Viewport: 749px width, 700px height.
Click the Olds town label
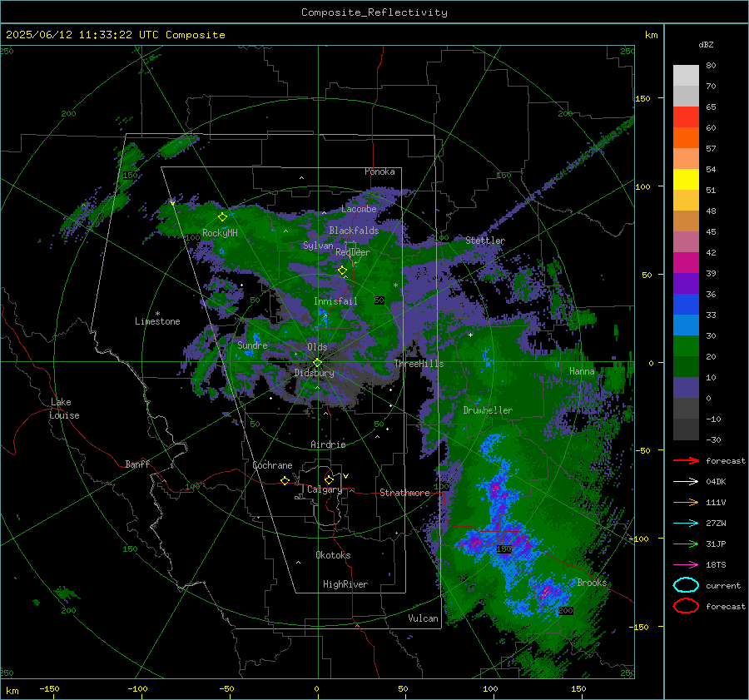(317, 347)
